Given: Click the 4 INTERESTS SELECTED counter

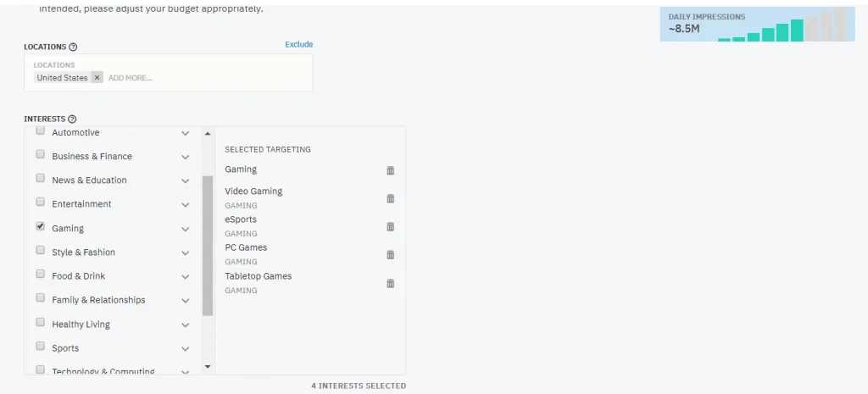Looking at the screenshot, I should tap(359, 386).
